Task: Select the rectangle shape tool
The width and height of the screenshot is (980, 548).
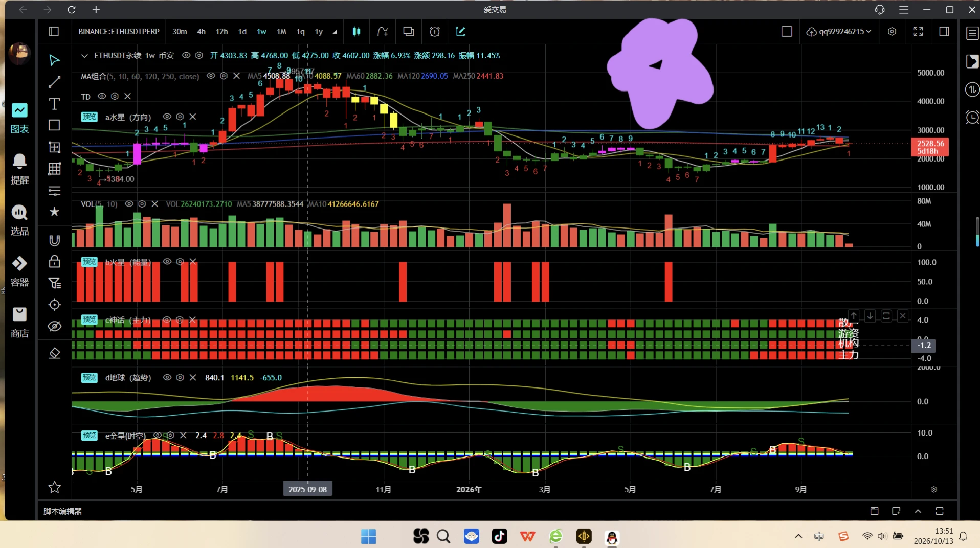Action: [54, 125]
